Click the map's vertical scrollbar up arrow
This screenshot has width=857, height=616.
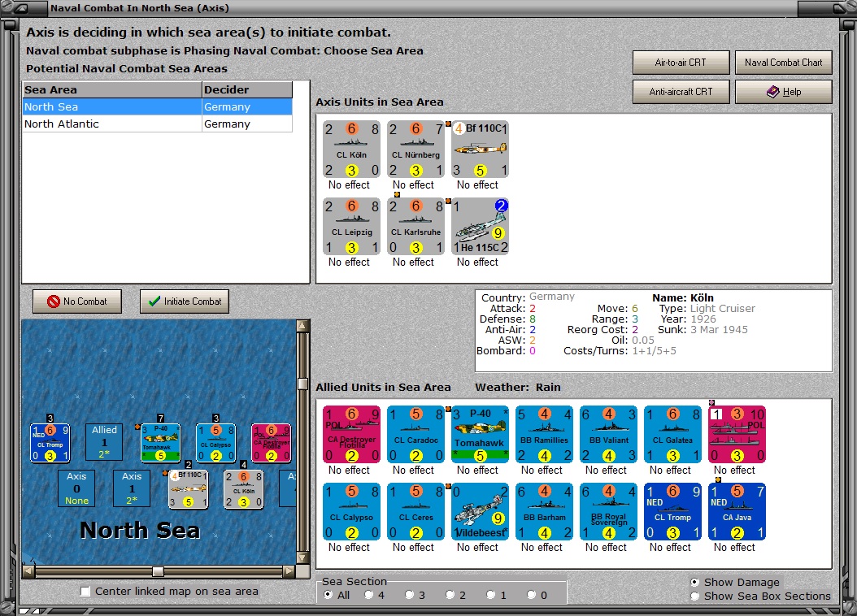(302, 327)
